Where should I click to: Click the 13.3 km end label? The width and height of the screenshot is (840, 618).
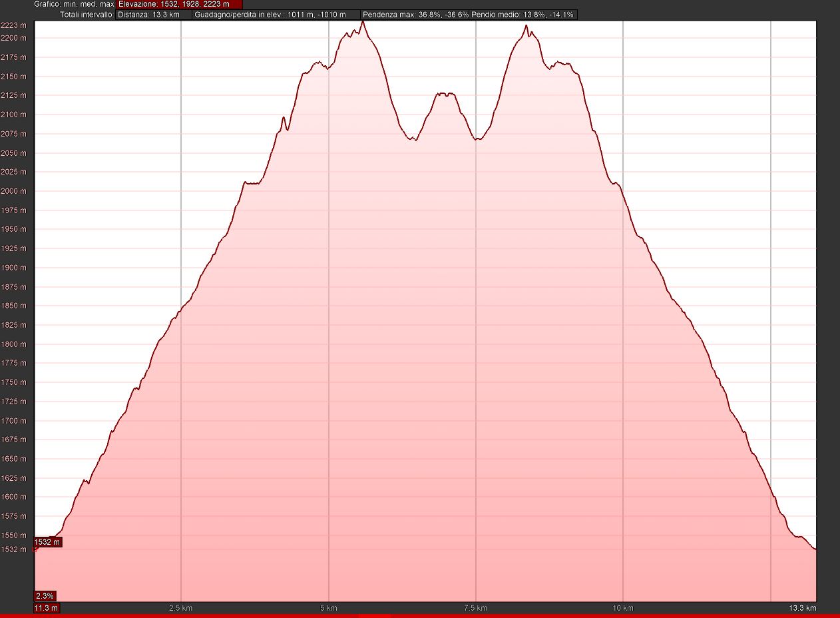coord(802,608)
